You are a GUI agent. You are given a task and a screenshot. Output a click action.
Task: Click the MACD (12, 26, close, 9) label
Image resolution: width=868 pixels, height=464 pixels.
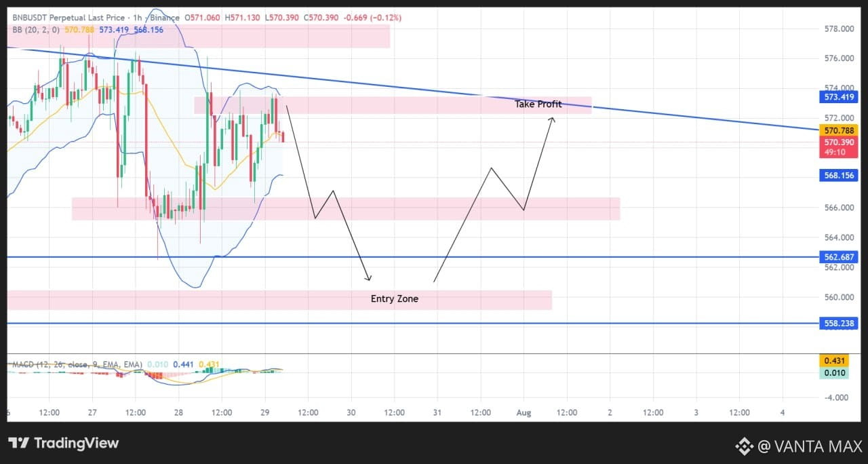coord(77,364)
